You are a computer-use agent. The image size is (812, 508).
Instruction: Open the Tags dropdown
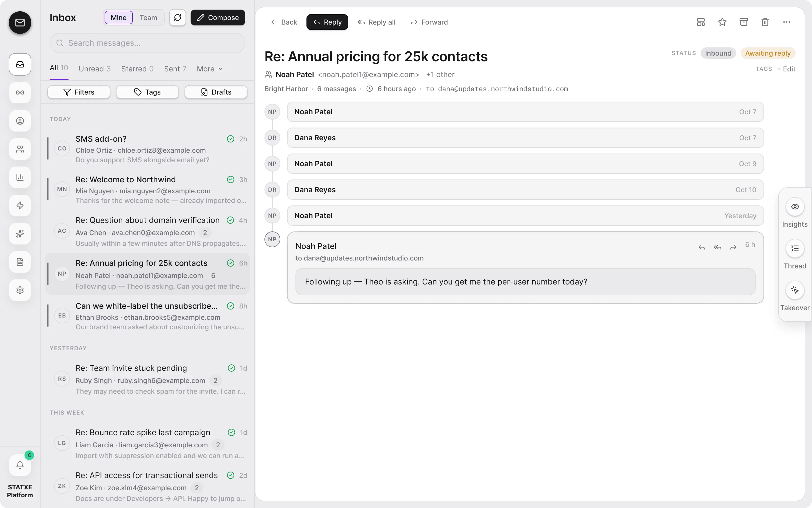[147, 92]
